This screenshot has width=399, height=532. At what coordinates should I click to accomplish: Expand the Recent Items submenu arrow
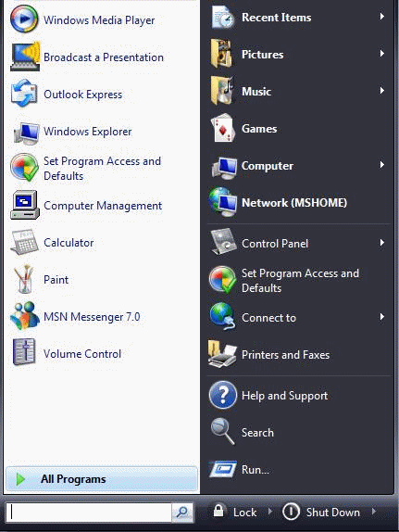click(382, 17)
